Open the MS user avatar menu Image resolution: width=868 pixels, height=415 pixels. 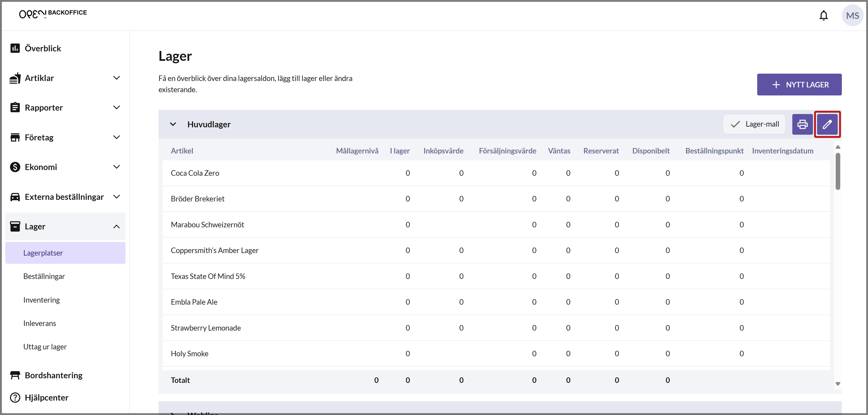(x=852, y=16)
